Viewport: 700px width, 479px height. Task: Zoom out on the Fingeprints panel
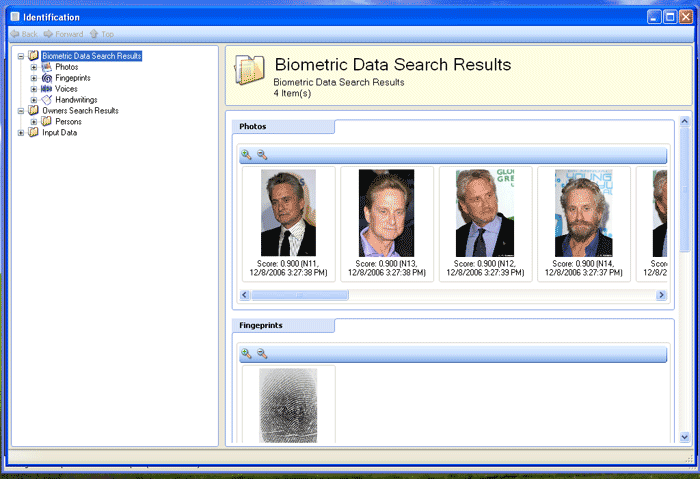[x=262, y=354]
